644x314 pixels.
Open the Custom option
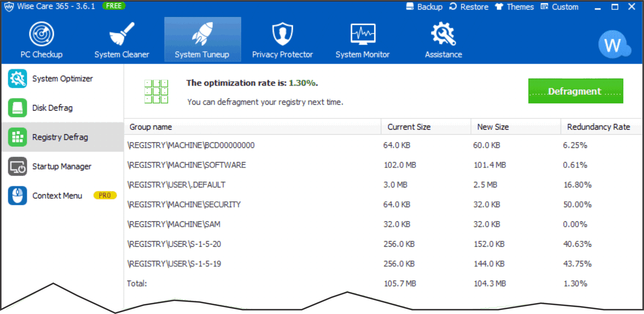coord(560,7)
